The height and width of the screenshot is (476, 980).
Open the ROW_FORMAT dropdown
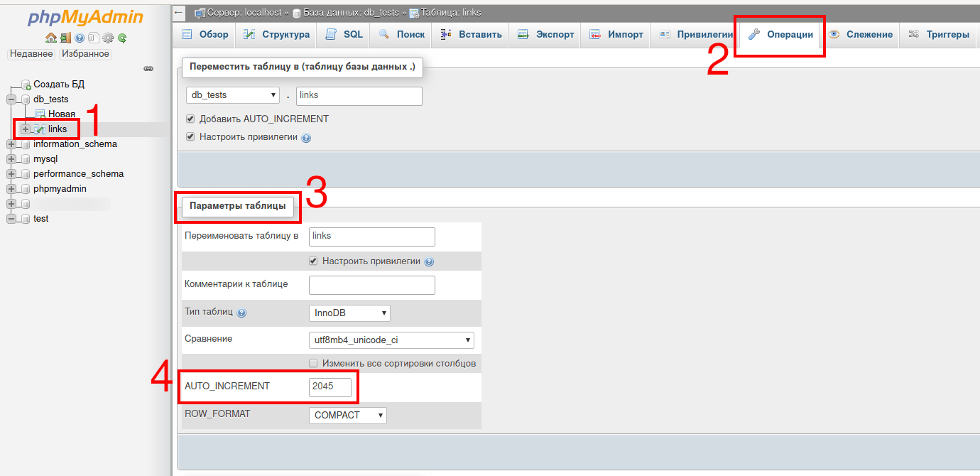coord(347,415)
